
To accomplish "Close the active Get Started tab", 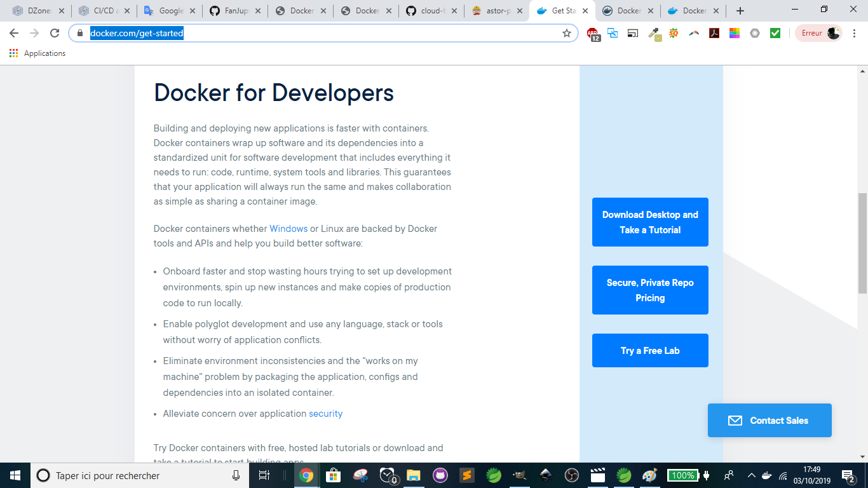I will point(585,11).
